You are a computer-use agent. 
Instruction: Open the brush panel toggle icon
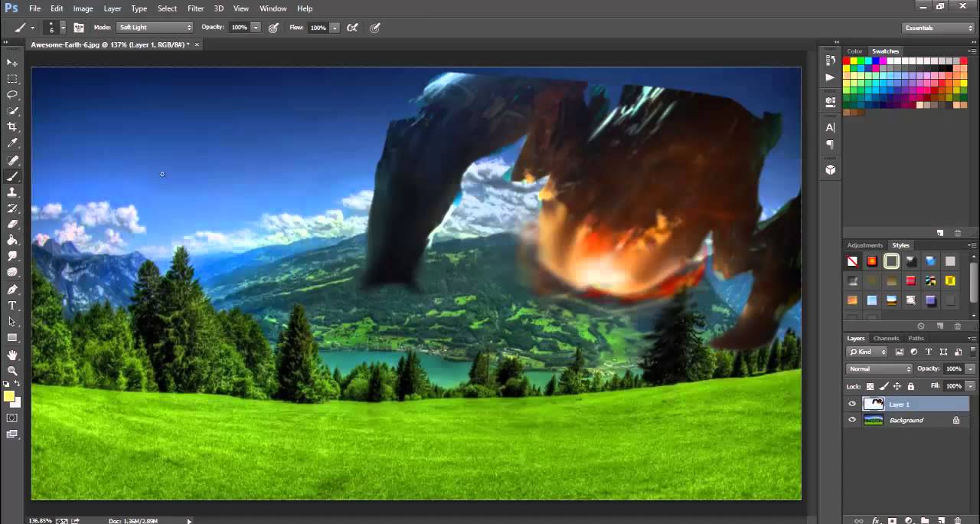[x=79, y=28]
